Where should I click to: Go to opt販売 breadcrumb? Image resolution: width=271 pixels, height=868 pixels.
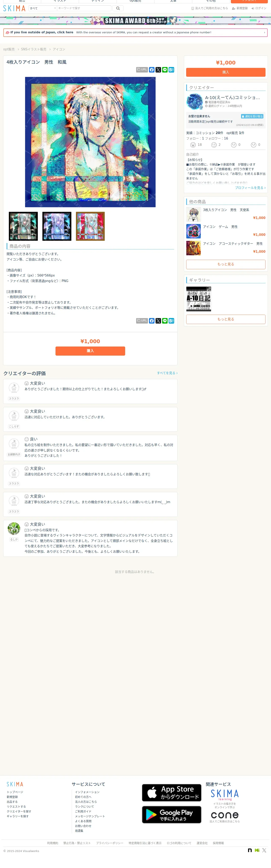point(9,49)
